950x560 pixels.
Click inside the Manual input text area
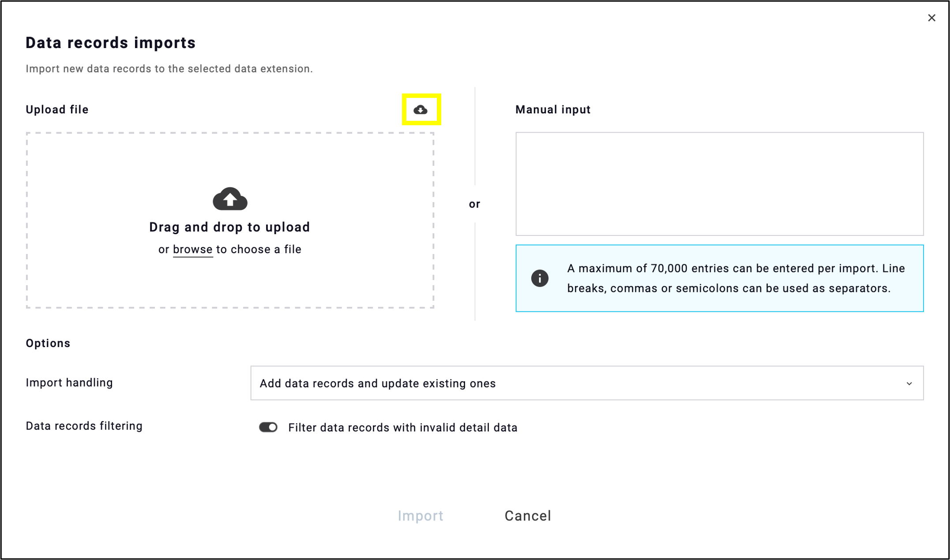click(x=719, y=184)
